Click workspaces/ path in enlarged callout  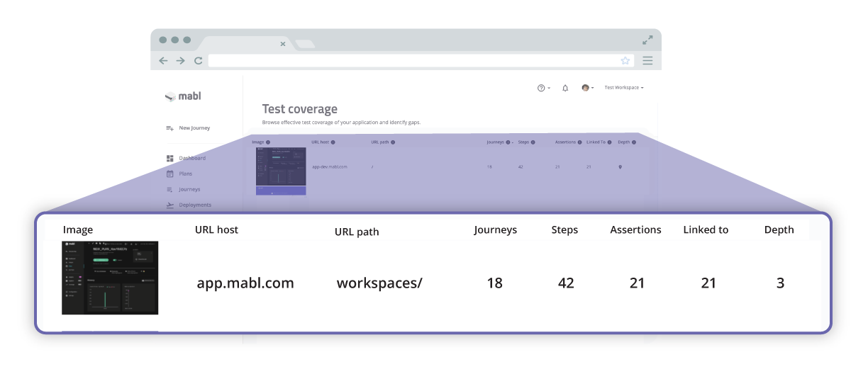click(379, 283)
